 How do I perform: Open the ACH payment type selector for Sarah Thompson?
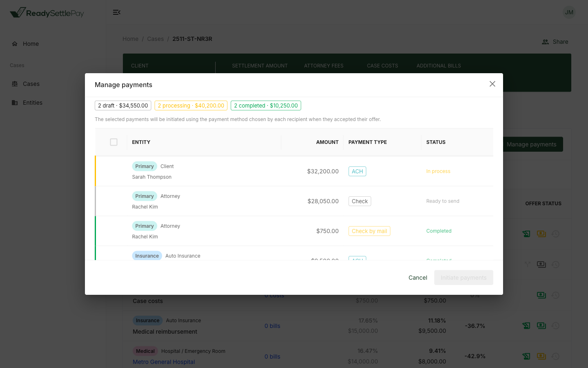click(357, 171)
